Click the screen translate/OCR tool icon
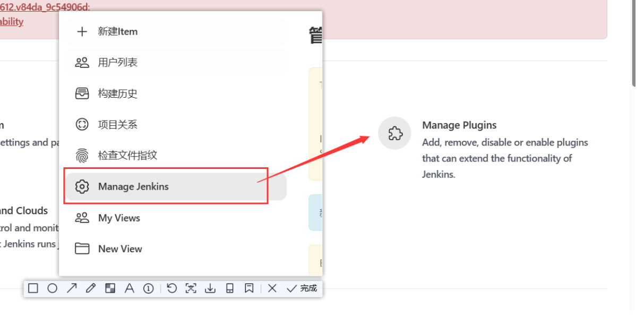The image size is (644, 315). (191, 288)
